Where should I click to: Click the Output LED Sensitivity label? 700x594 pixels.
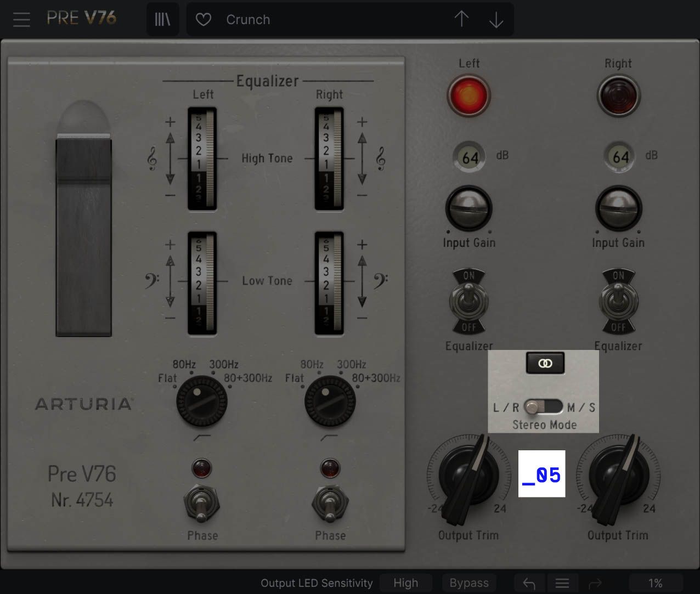317,583
